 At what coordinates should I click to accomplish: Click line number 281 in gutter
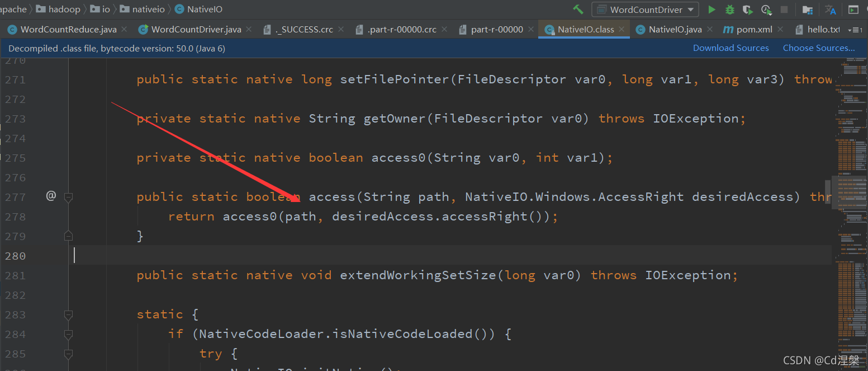coord(15,275)
